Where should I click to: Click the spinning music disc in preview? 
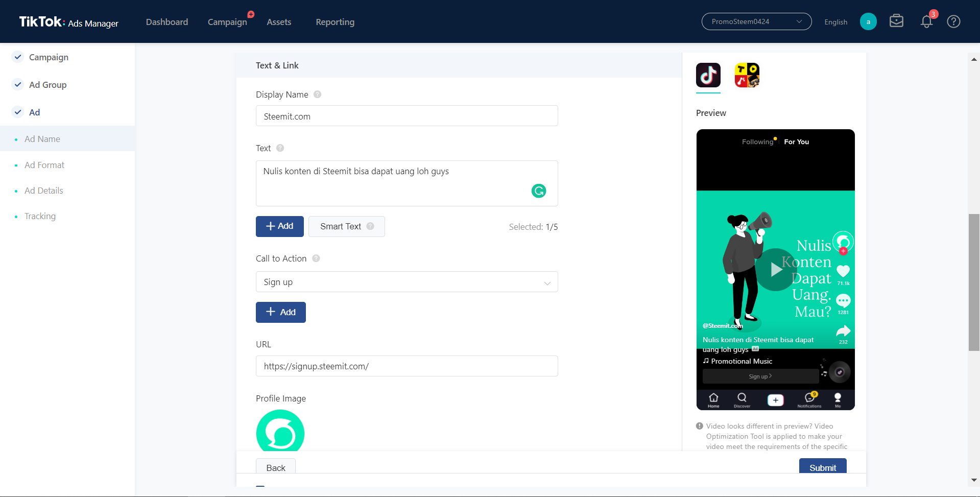click(x=840, y=372)
